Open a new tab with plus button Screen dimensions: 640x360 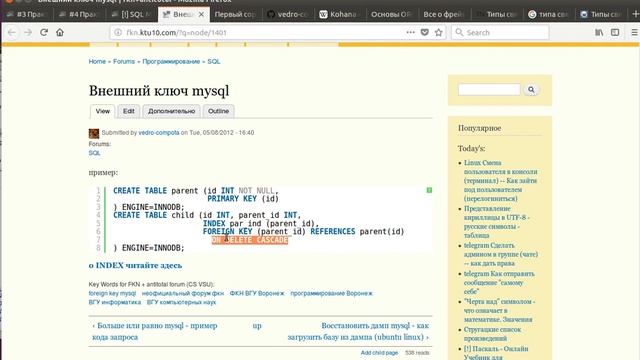click(x=635, y=14)
